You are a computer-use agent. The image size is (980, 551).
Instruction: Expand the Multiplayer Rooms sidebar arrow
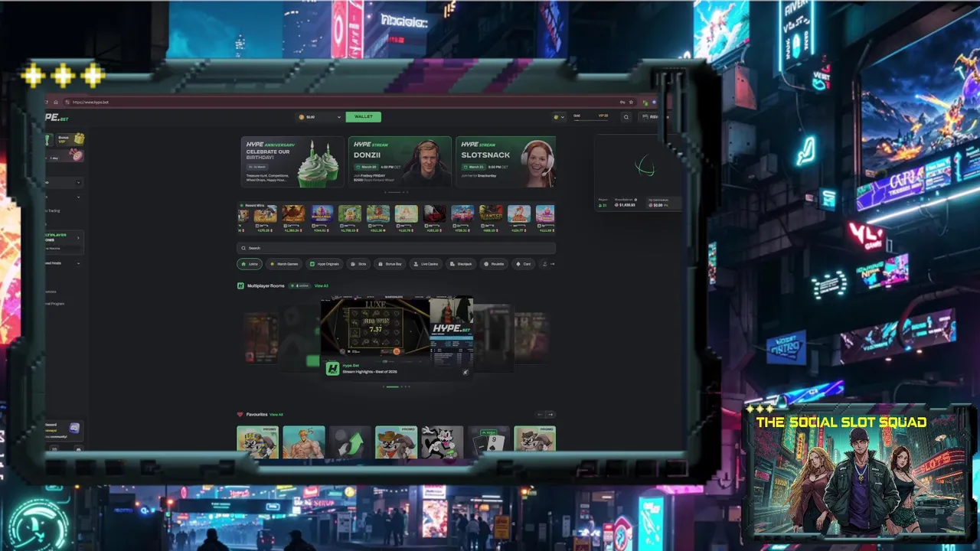78,238
